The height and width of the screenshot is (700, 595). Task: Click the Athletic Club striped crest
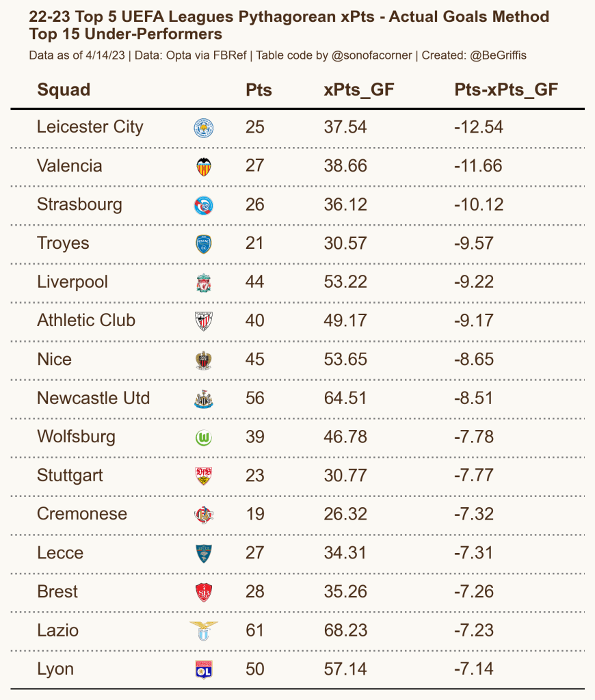click(203, 321)
